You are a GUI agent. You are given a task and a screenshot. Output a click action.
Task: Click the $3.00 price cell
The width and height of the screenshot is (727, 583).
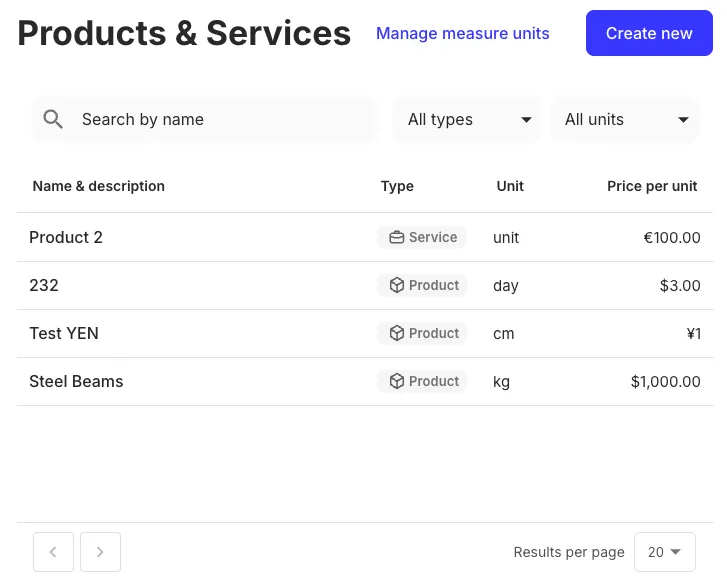(x=680, y=285)
